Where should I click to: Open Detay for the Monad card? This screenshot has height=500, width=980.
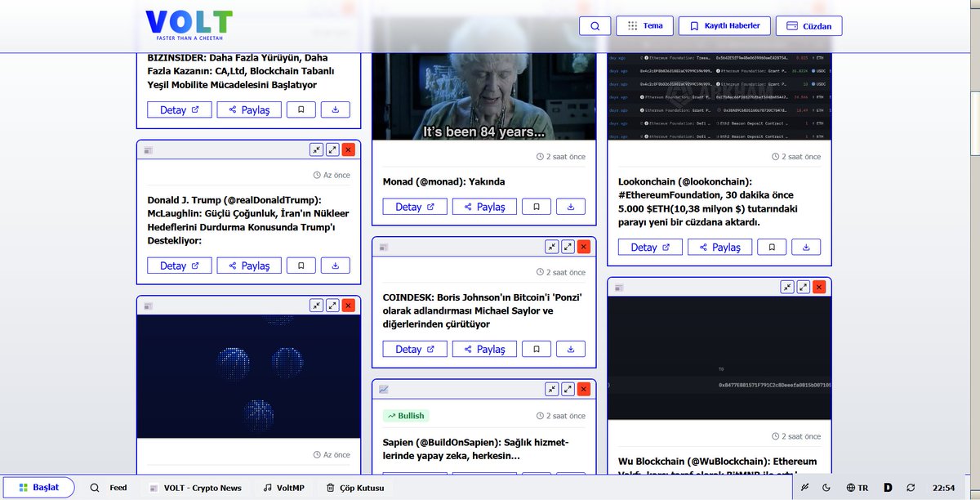(415, 207)
